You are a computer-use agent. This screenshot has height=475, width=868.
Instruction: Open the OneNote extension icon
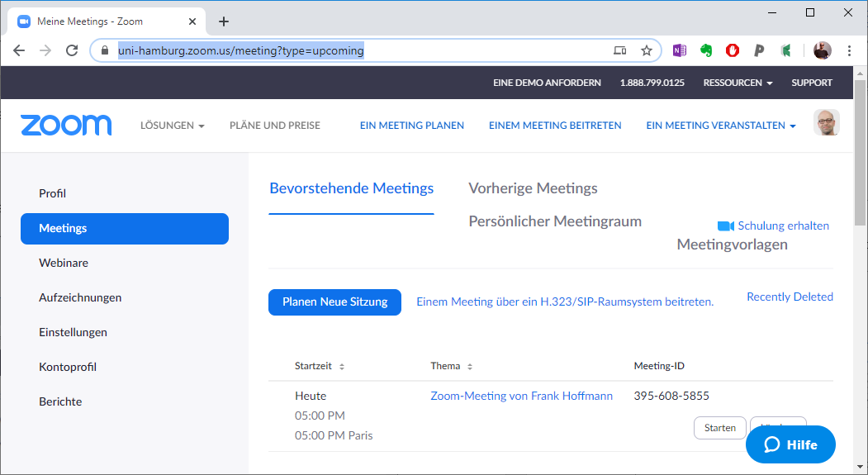point(679,50)
